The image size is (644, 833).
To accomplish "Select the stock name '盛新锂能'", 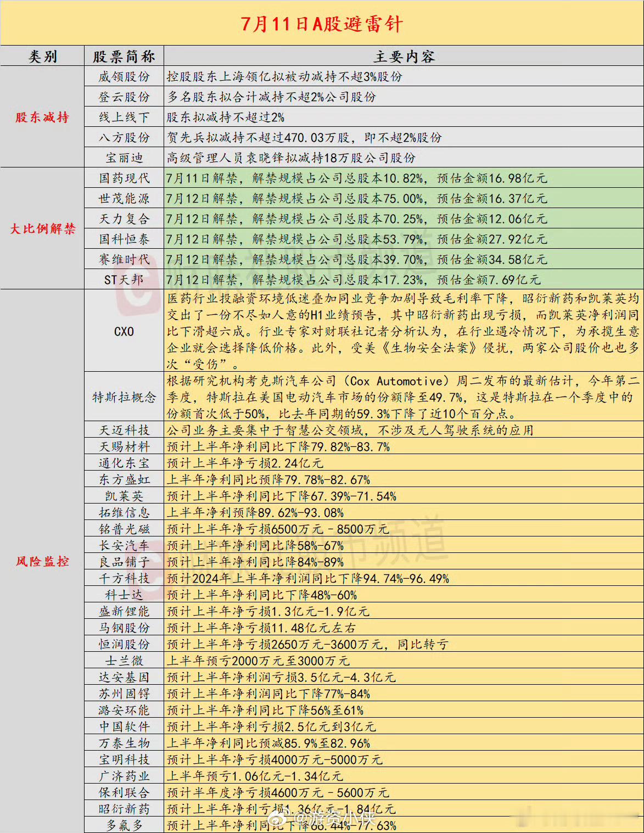I will pos(124,611).
